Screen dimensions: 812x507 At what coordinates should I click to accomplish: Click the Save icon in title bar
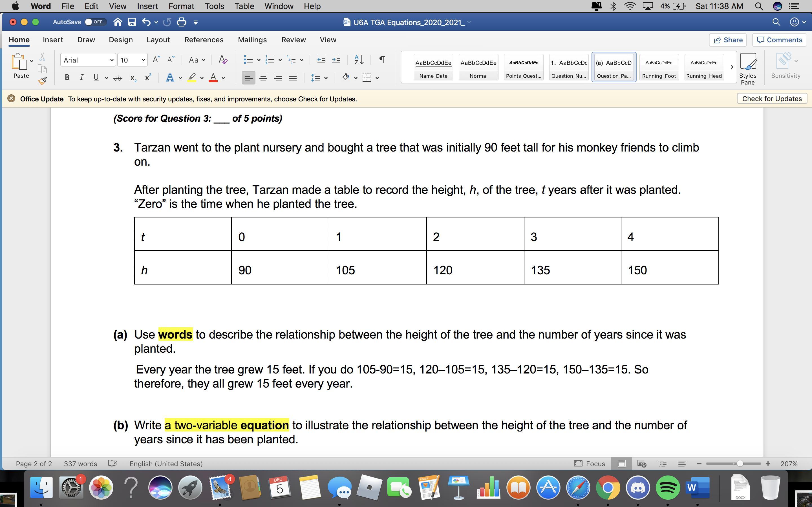pos(132,22)
